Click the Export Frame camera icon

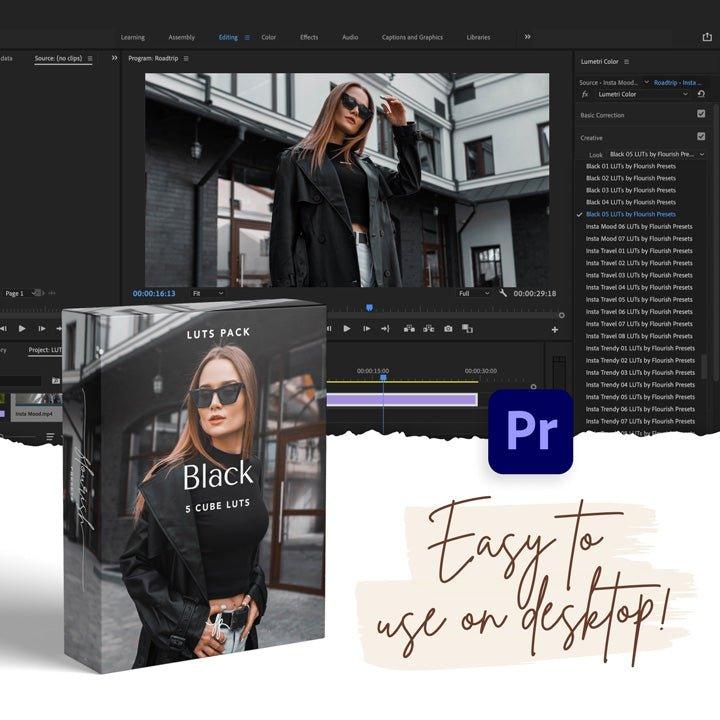click(448, 328)
